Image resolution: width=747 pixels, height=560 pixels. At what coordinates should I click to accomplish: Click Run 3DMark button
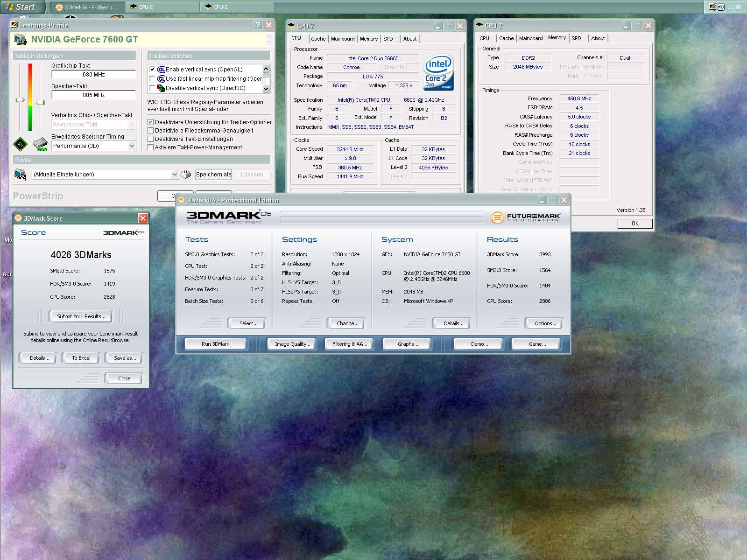click(215, 344)
